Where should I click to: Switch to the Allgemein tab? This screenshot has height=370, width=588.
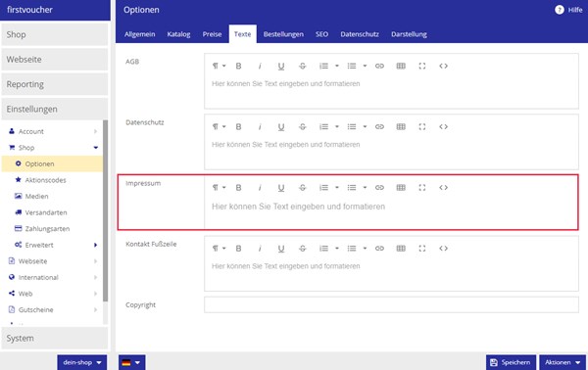[139, 34]
